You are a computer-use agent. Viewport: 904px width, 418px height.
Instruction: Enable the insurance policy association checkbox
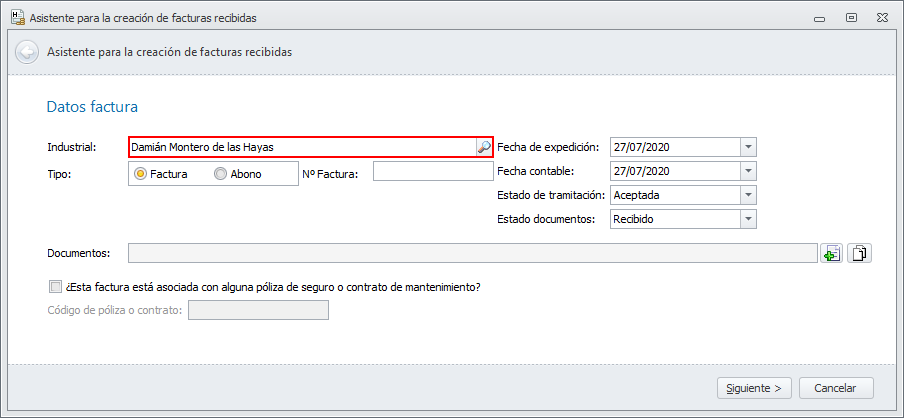click(x=54, y=287)
